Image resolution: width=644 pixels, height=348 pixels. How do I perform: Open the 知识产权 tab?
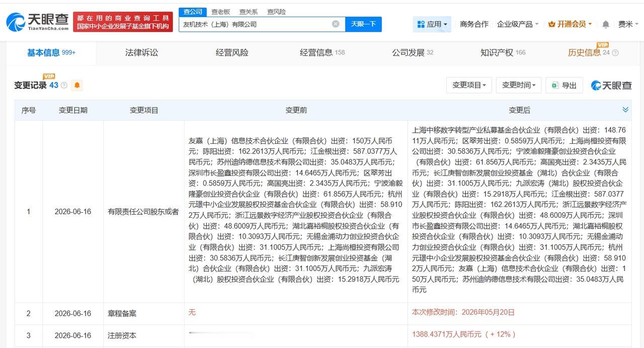click(x=503, y=53)
